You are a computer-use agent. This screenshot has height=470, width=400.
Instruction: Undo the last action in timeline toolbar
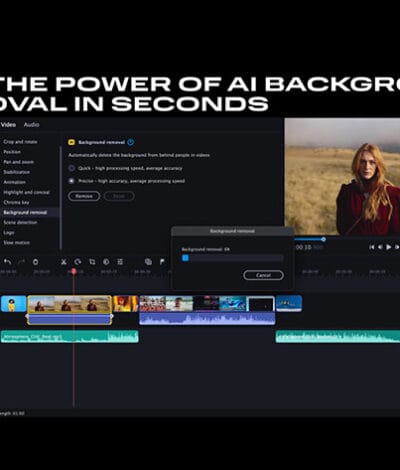[x=7, y=262]
